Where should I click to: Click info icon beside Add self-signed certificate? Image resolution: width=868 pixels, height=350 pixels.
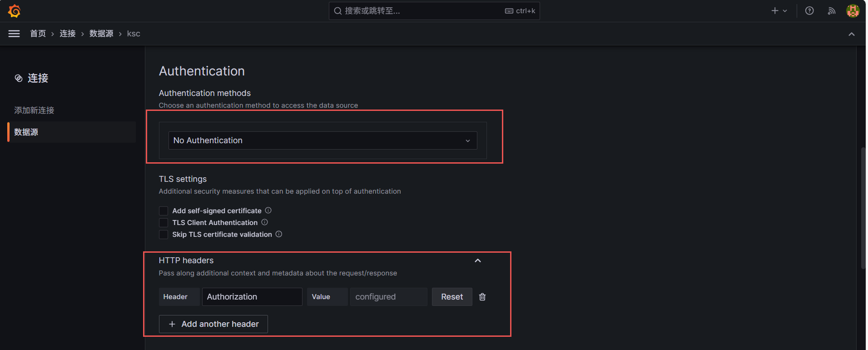[x=268, y=210]
